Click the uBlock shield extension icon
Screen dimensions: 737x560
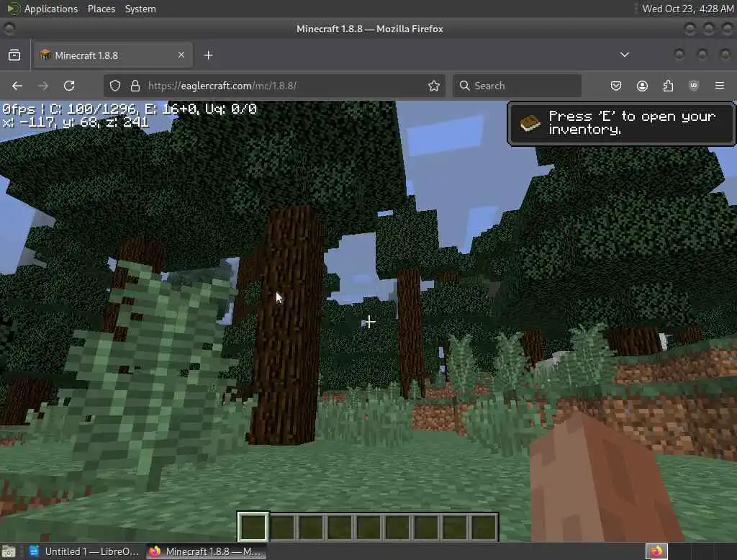[x=694, y=86]
